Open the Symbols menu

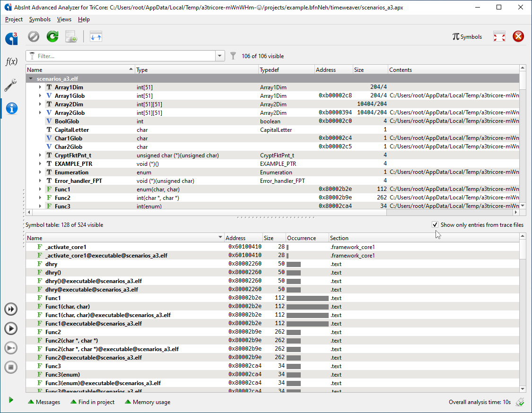click(40, 19)
